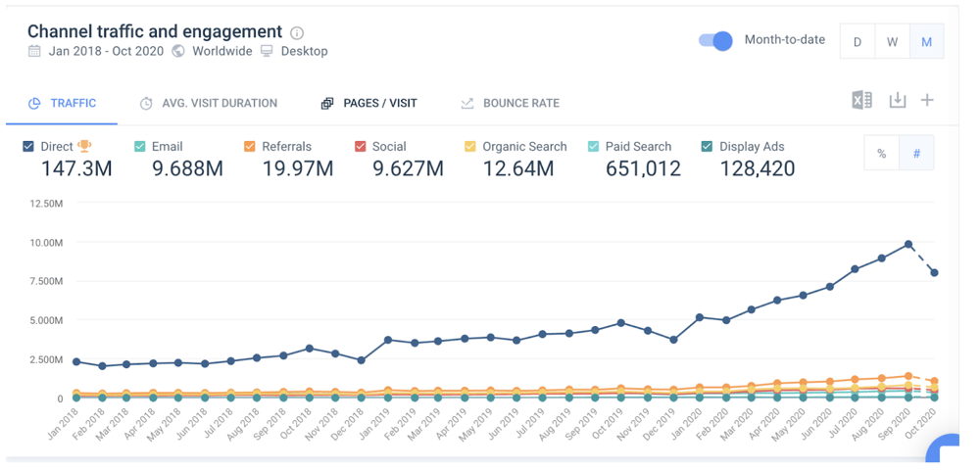Click the Display Ads total 128,420

click(758, 168)
